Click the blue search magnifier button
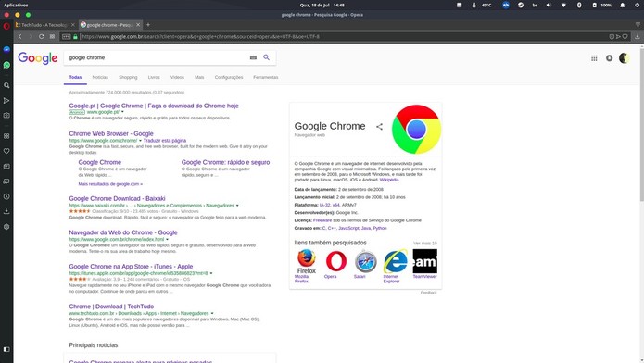The height and width of the screenshot is (363, 644). (x=267, y=57)
